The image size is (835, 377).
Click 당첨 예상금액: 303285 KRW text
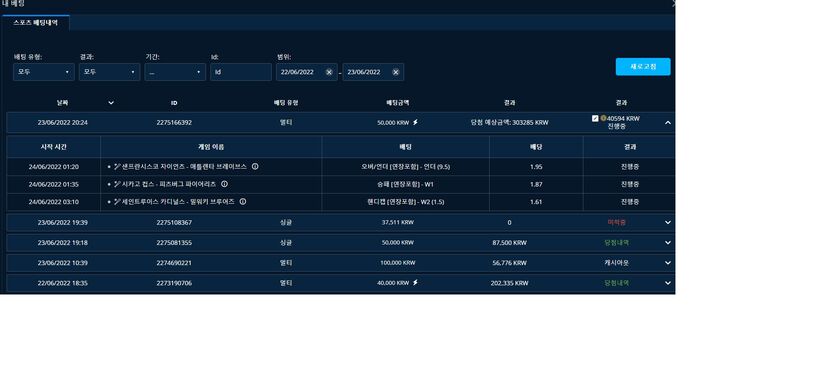510,122
